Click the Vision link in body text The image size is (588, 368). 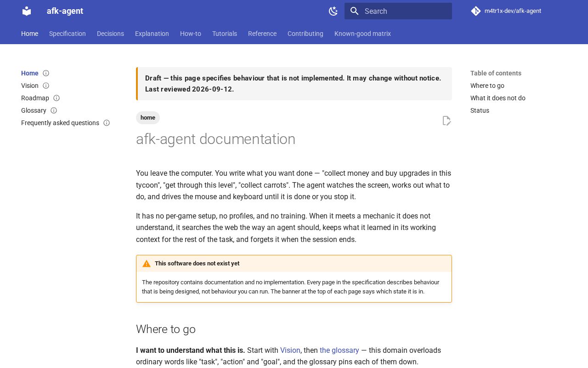click(x=290, y=351)
